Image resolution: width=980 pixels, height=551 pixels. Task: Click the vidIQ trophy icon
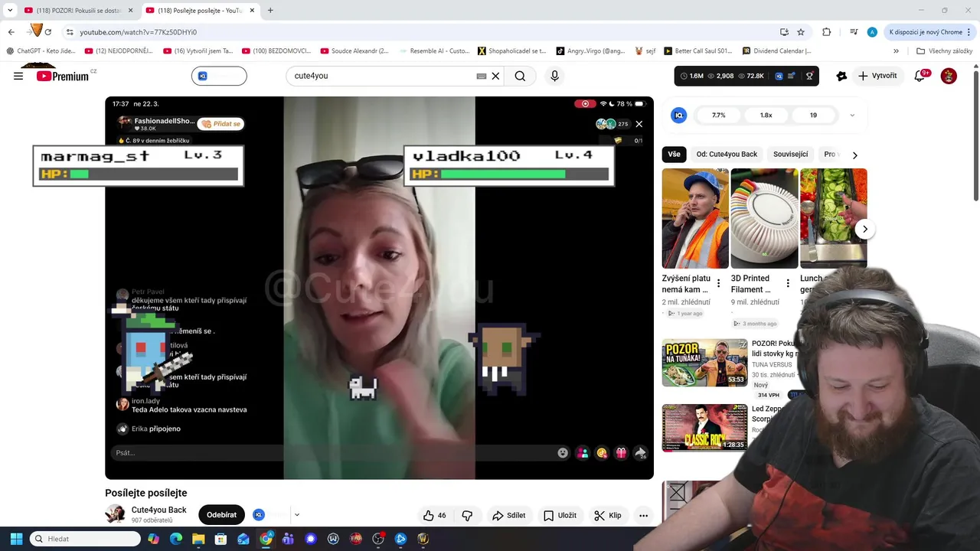coord(809,76)
